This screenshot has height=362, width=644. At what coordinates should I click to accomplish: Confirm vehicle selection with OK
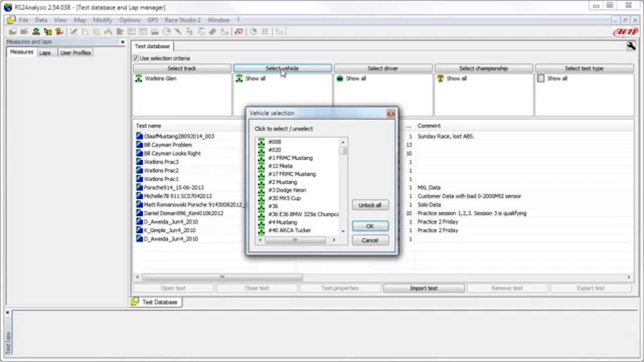point(370,226)
